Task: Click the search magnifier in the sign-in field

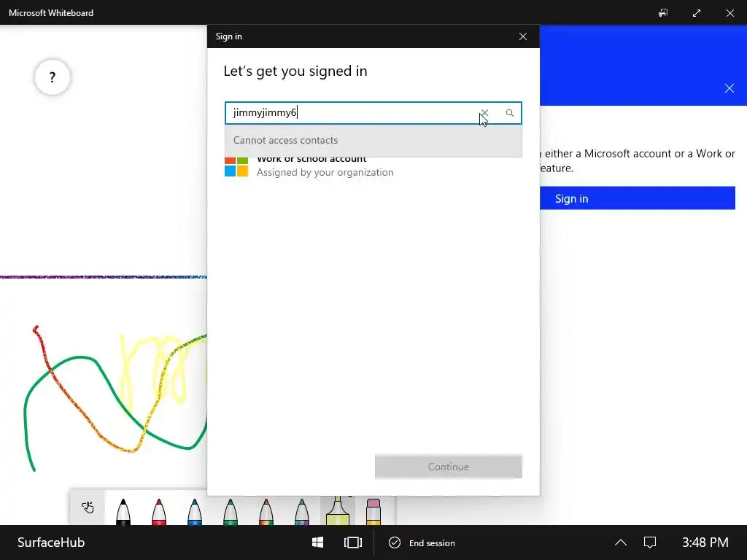Action: 510,113
